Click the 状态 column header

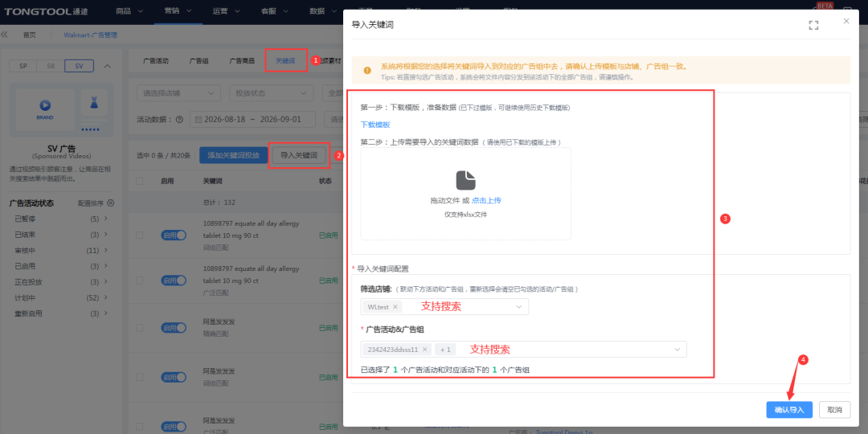325,181
